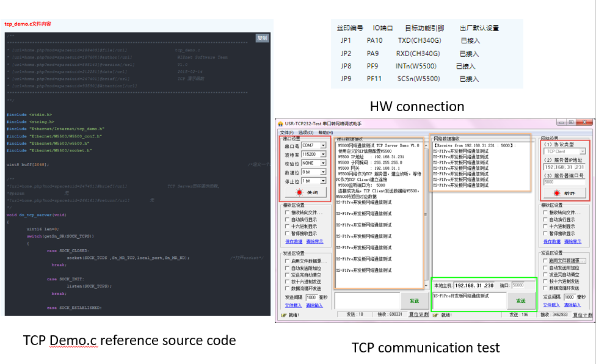Click network-side 清除输入 link

pyautogui.click(x=572, y=305)
